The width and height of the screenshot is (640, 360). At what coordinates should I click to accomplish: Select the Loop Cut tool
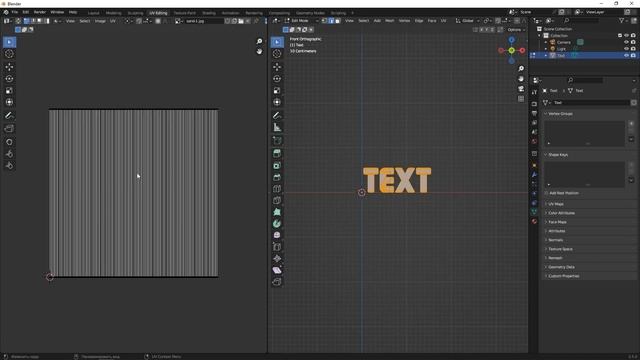point(277,189)
